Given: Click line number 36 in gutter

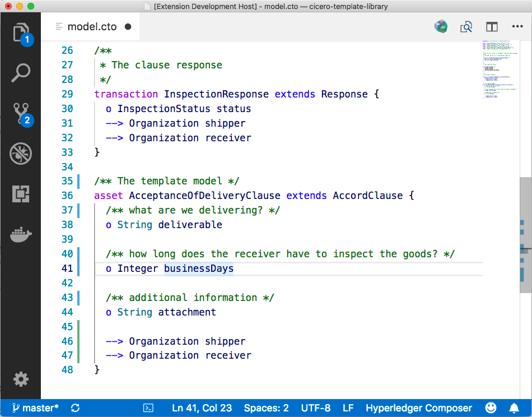Looking at the screenshot, I should (67, 196).
